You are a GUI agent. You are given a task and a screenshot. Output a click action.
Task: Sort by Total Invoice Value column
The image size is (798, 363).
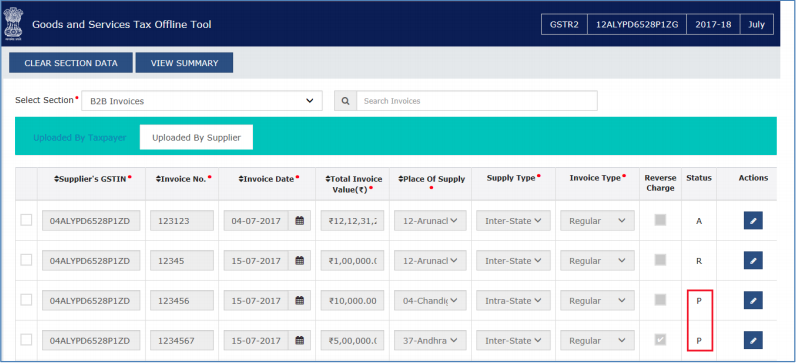click(353, 183)
